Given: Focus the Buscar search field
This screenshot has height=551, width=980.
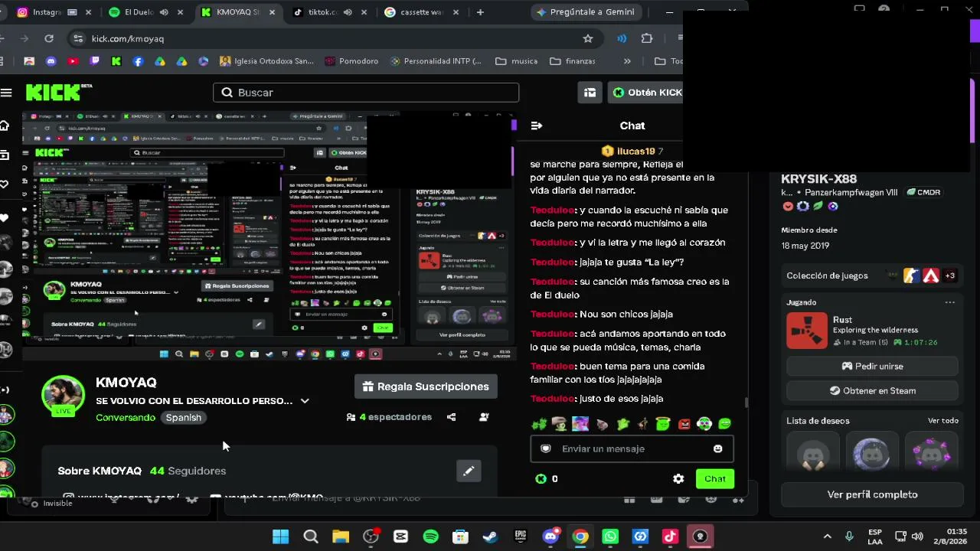Looking at the screenshot, I should tap(366, 93).
